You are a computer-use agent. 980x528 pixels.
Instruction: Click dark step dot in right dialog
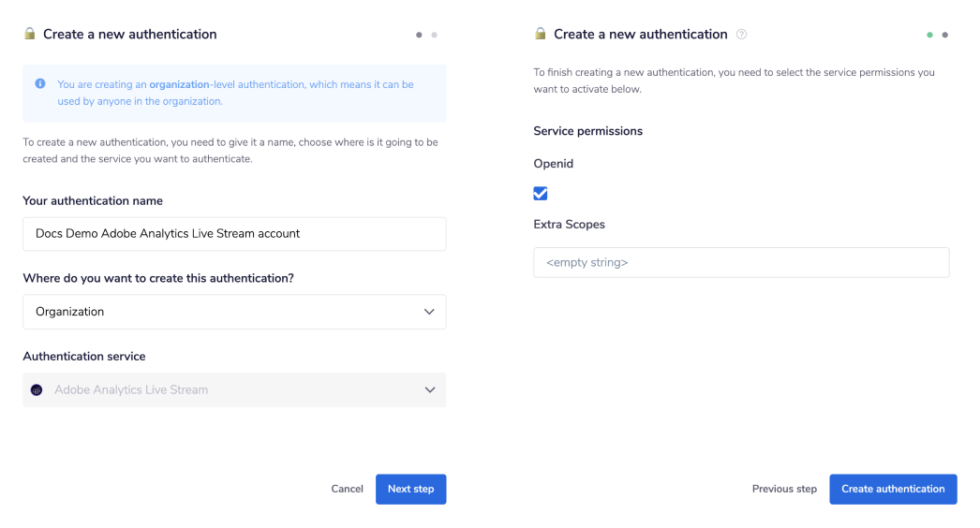pyautogui.click(x=944, y=35)
